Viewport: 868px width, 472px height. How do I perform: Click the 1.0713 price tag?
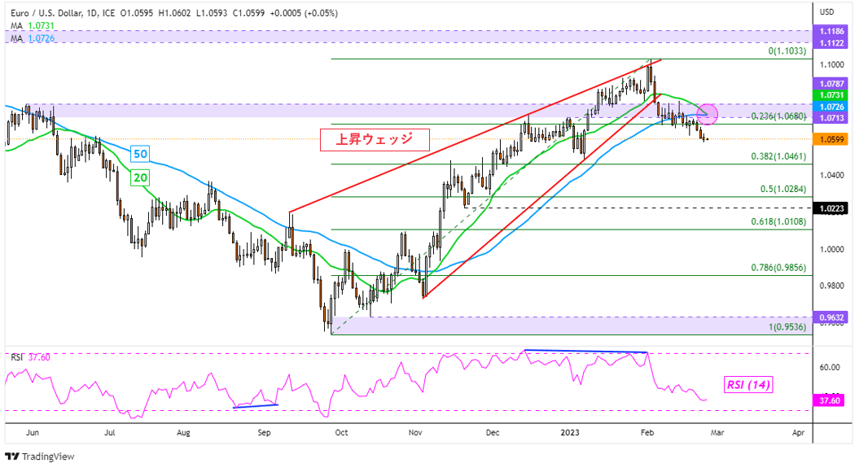click(831, 118)
